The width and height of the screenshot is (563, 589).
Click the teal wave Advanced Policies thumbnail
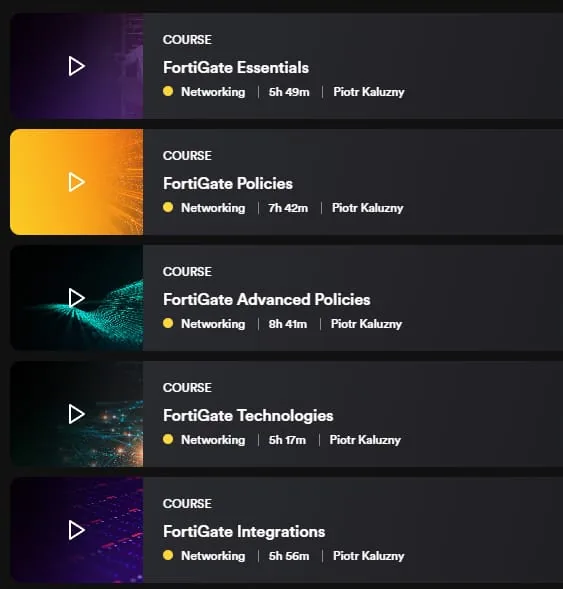pos(77,298)
